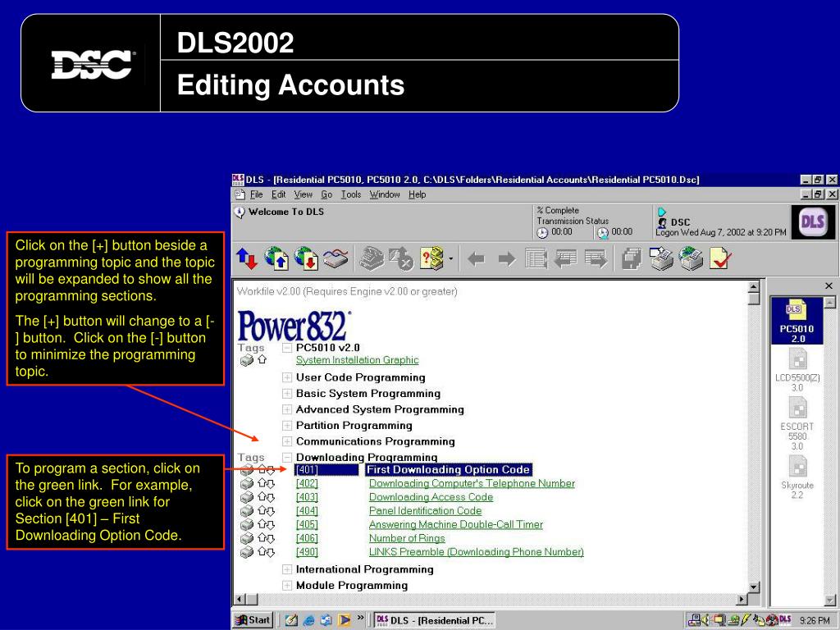Select the PC5010 2.0 module icon in the side panel

[797, 321]
